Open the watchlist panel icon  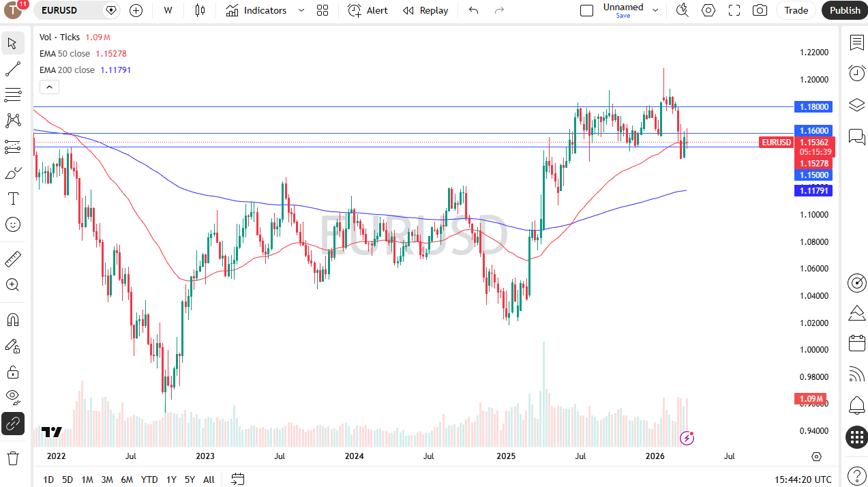pos(856,43)
